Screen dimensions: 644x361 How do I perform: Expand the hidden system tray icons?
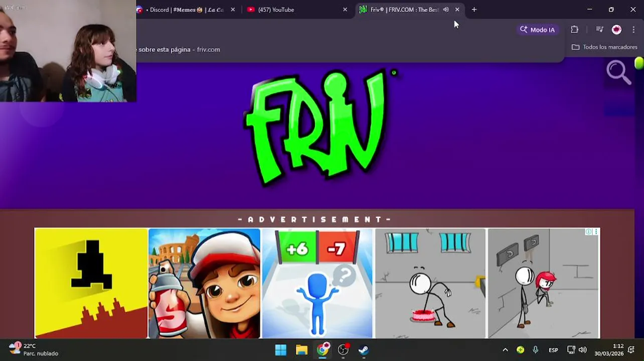point(505,350)
